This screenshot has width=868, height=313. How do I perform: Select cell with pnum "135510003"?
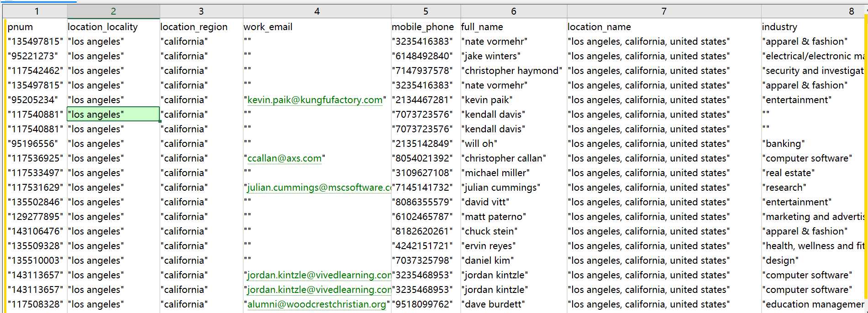[x=37, y=261]
